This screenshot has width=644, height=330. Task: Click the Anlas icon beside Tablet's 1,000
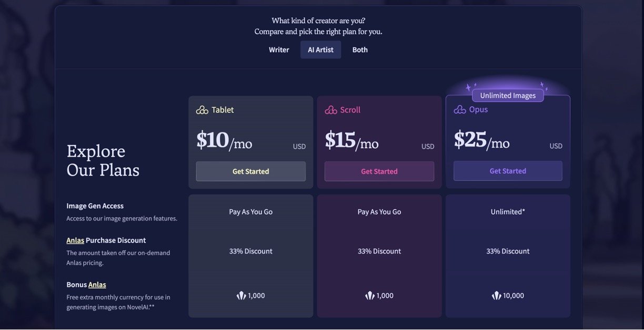[241, 296]
